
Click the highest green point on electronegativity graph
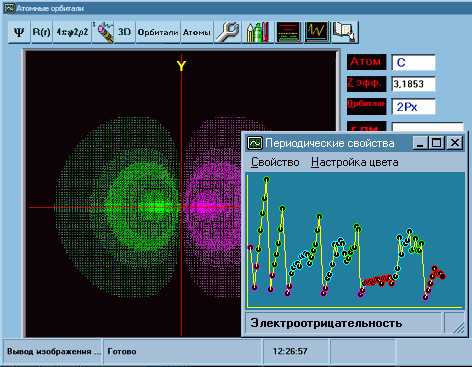point(266,180)
